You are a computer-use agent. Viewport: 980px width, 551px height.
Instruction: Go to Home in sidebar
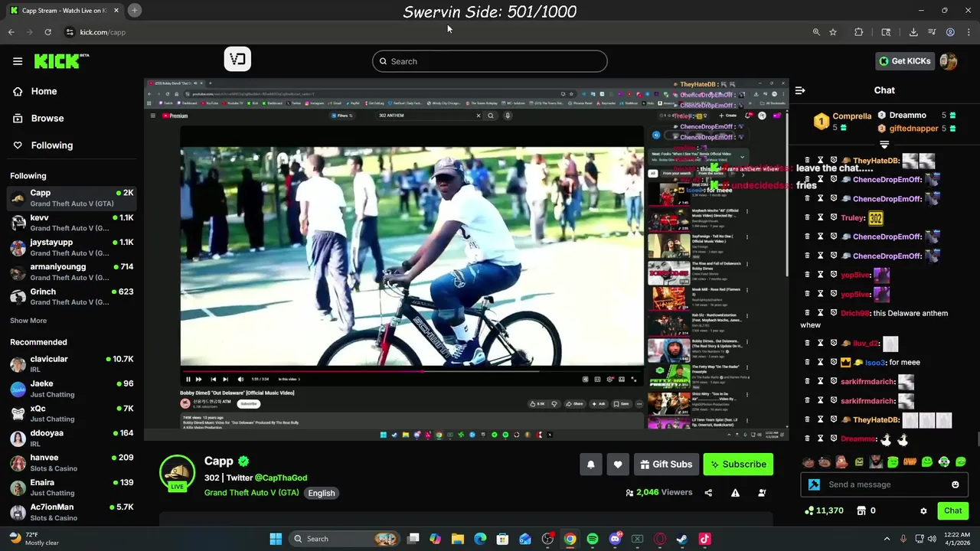point(44,91)
